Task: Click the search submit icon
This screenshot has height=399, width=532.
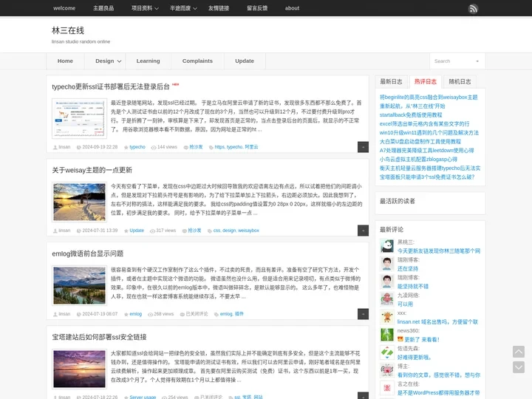Action: 477,61
